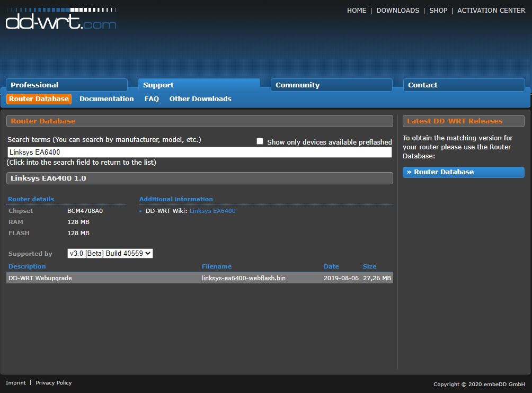Go to DOWNLOADS in the top navigation
532x393 pixels.
click(x=397, y=11)
